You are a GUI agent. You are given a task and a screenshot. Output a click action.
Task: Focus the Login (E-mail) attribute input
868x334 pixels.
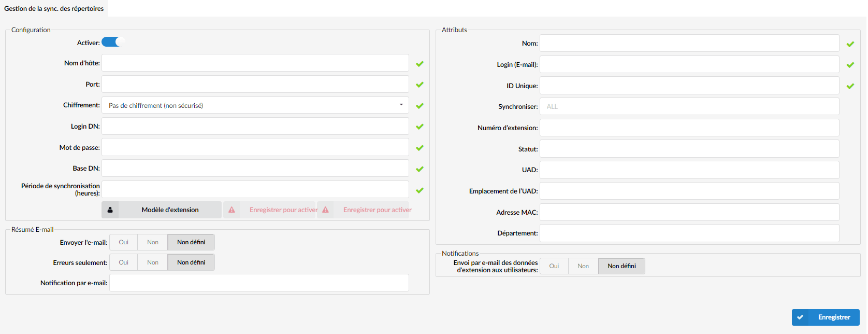pyautogui.click(x=689, y=64)
